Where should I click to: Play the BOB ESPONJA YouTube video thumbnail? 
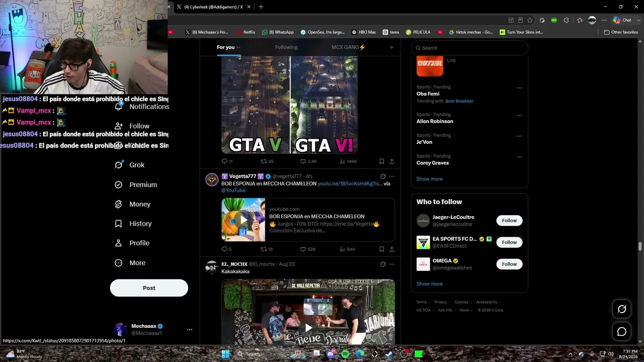pos(244,220)
